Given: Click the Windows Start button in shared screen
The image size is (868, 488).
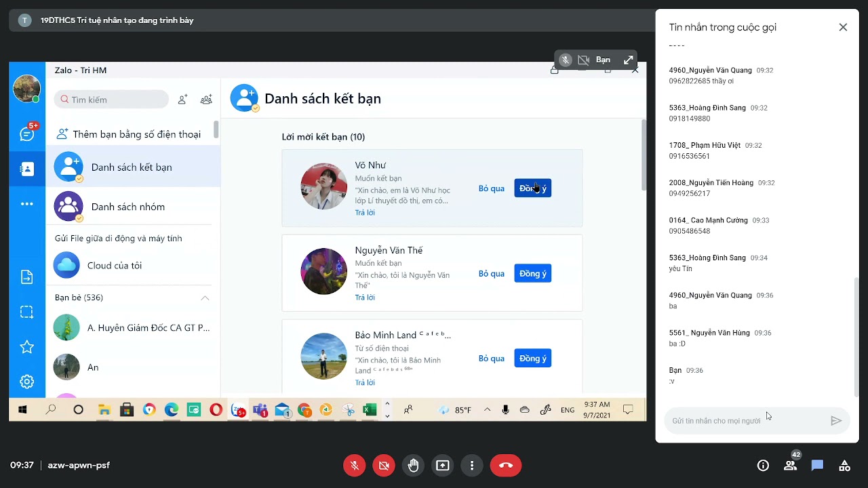Looking at the screenshot, I should click(x=22, y=410).
